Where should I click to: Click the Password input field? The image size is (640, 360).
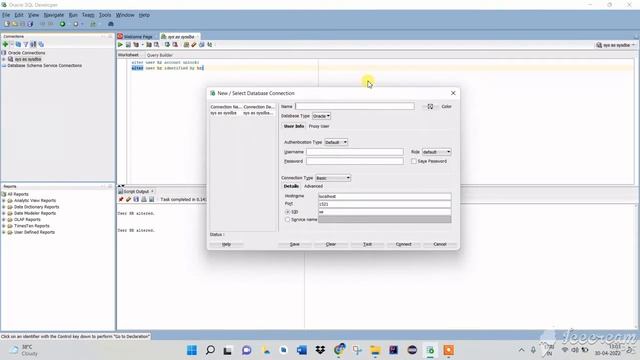[x=355, y=161]
